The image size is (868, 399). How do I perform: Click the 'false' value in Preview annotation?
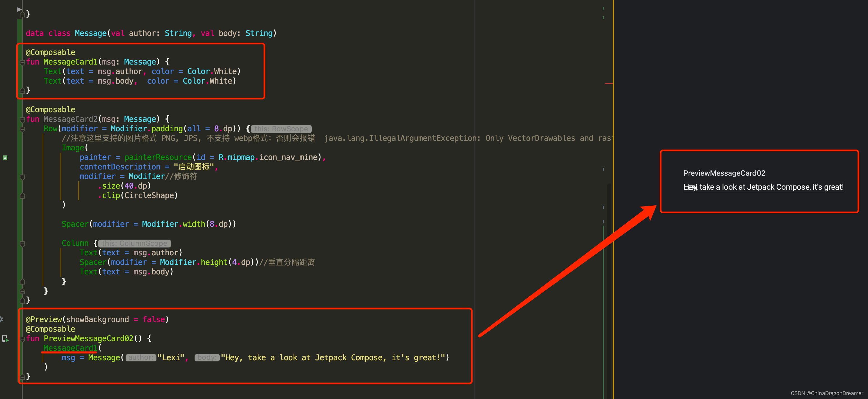(154, 319)
